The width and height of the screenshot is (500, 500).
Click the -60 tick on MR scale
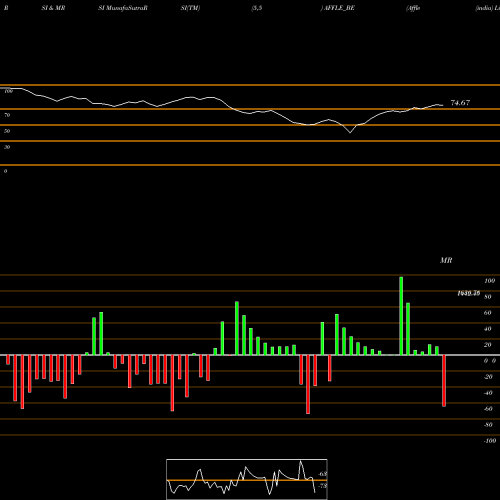[488, 409]
